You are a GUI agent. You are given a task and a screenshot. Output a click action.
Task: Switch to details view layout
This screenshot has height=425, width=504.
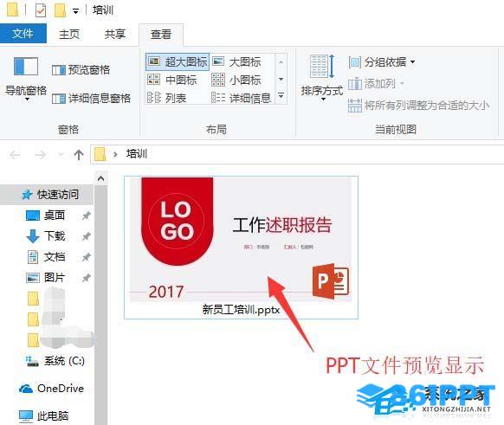pyautogui.click(x=241, y=98)
